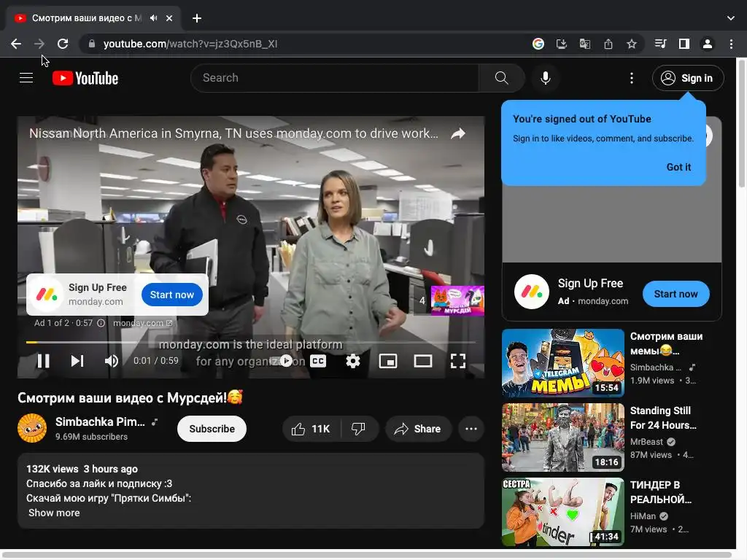Image resolution: width=747 pixels, height=560 pixels.
Task: Open MrBeast channel name
Action: point(646,442)
